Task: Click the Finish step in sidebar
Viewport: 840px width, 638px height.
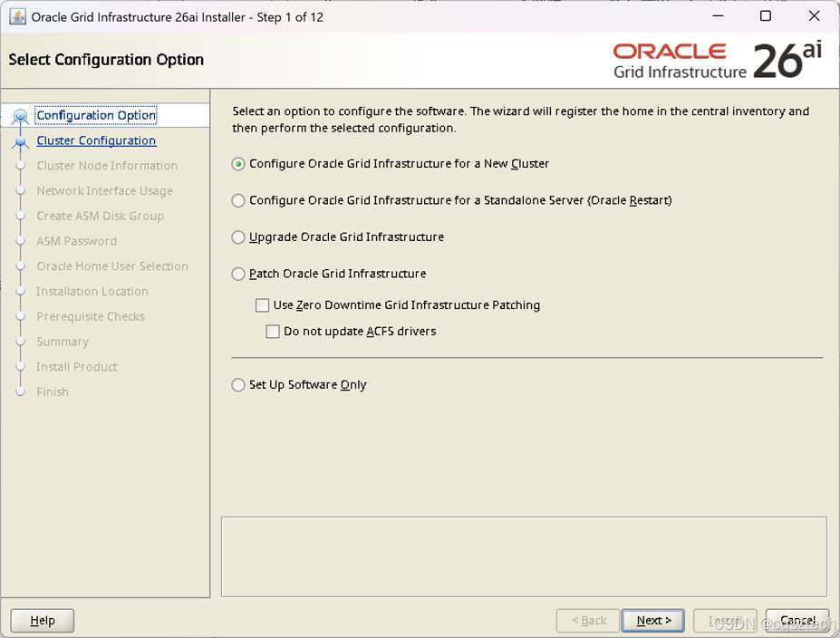Action: pos(53,392)
